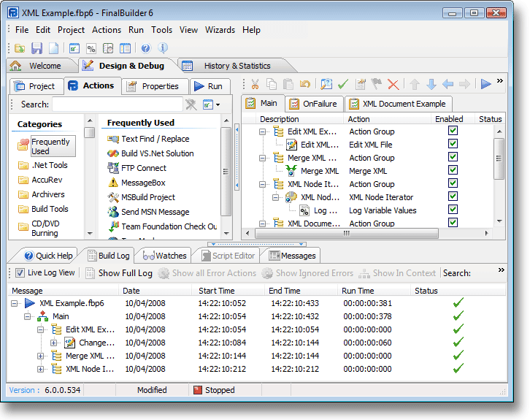
Task: Expand the Change... log entry
Action: tap(54, 343)
